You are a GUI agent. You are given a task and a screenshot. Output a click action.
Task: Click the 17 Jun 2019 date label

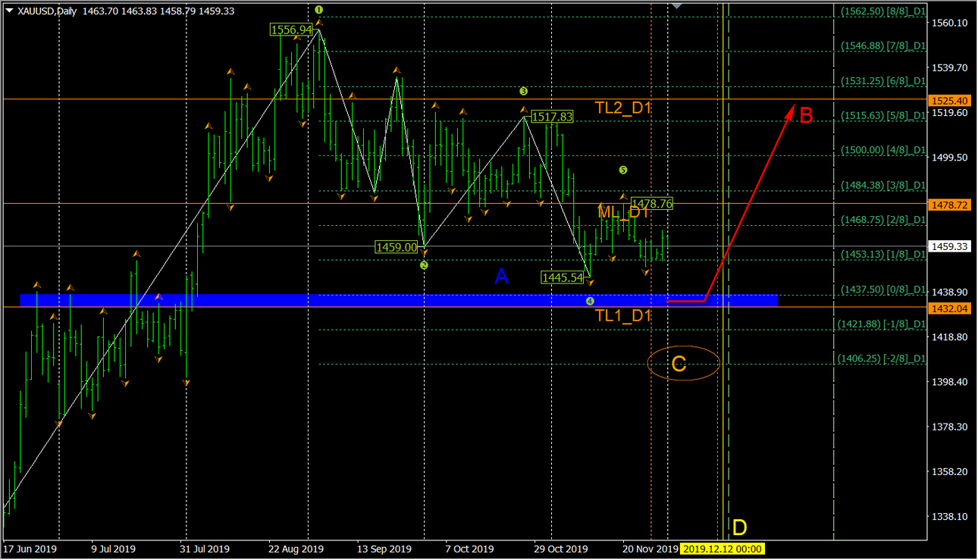click(x=30, y=549)
